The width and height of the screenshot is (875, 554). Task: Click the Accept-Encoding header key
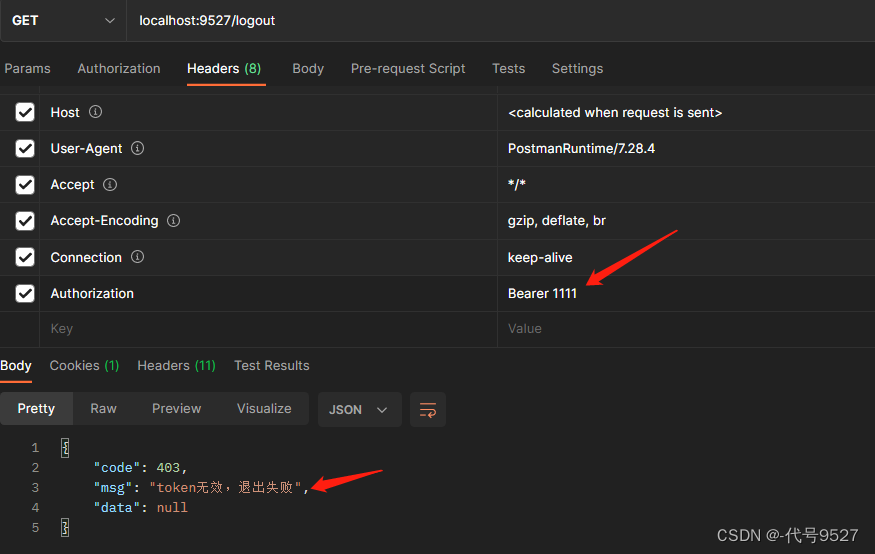[104, 221]
